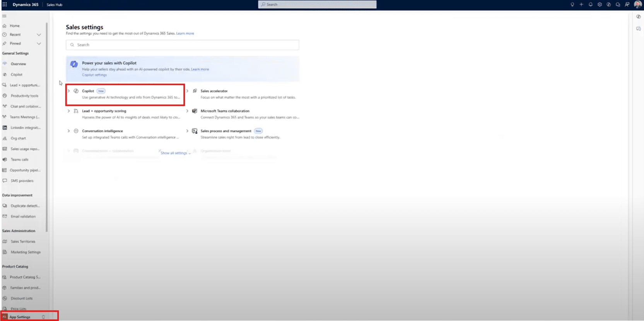The image size is (644, 321).
Task: Open the user profile avatar
Action: click(x=638, y=5)
